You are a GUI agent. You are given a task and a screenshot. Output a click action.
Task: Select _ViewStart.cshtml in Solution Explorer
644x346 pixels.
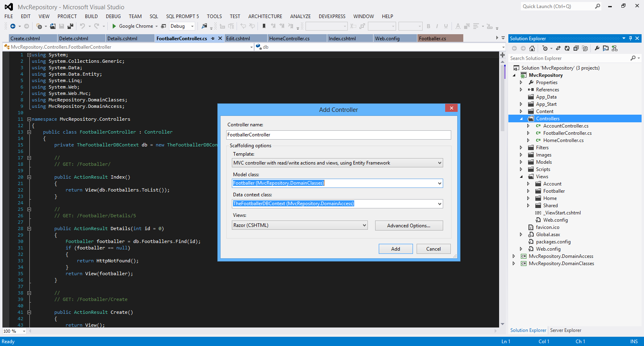click(562, 213)
